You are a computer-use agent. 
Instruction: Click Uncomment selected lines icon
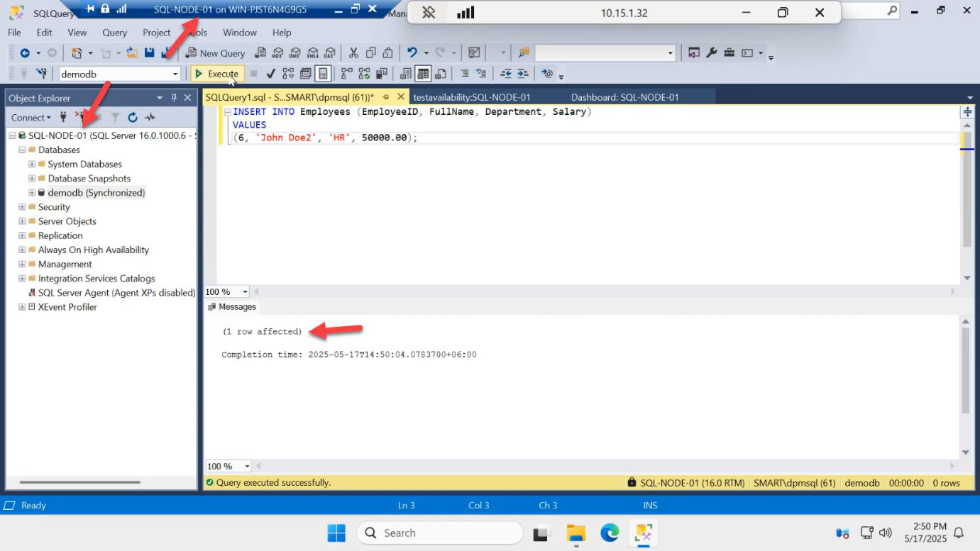(481, 74)
